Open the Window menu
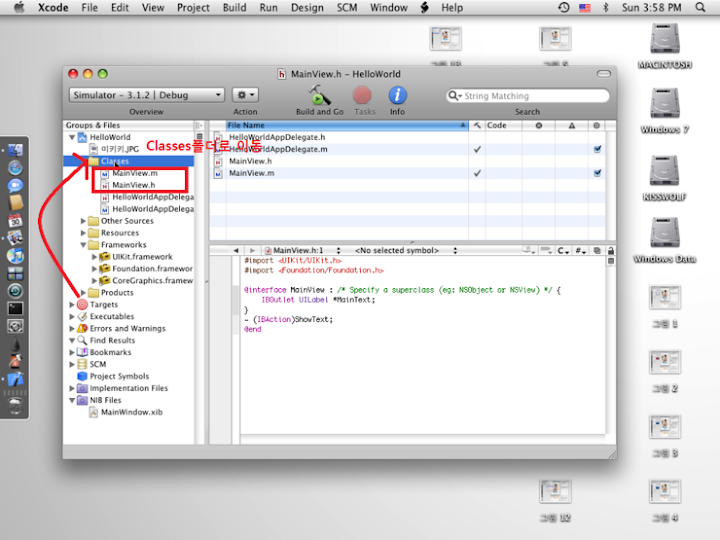 pyautogui.click(x=388, y=7)
